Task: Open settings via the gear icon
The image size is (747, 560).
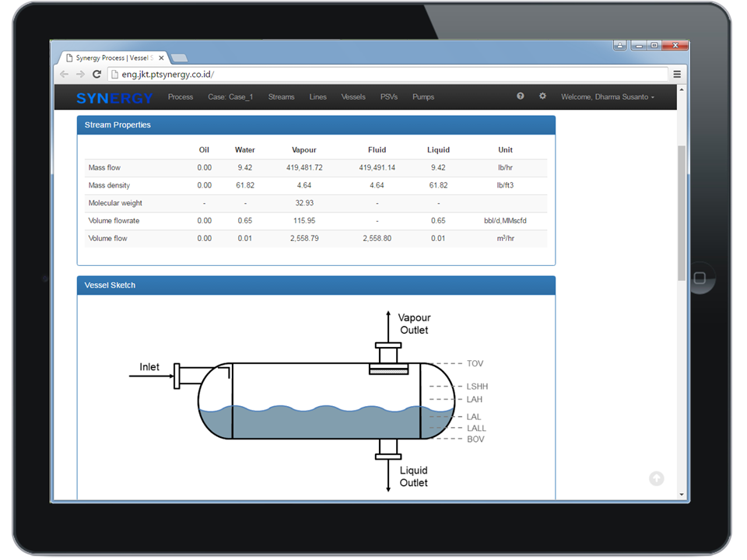Action: (542, 96)
